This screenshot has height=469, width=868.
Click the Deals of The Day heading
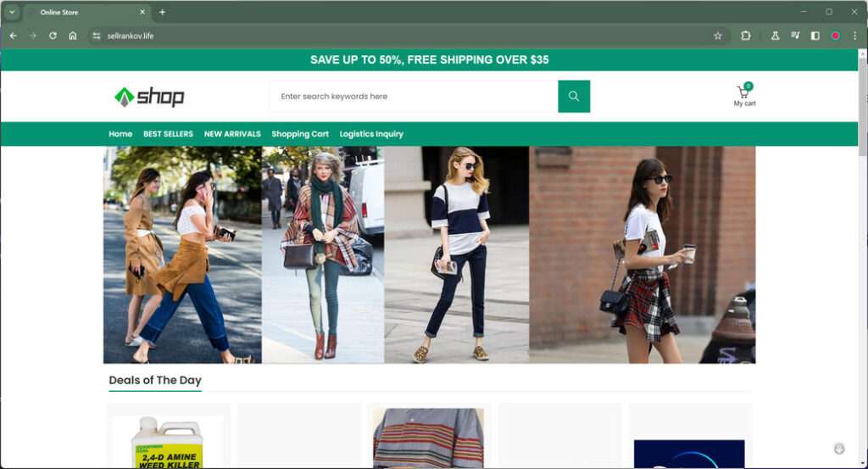(155, 380)
